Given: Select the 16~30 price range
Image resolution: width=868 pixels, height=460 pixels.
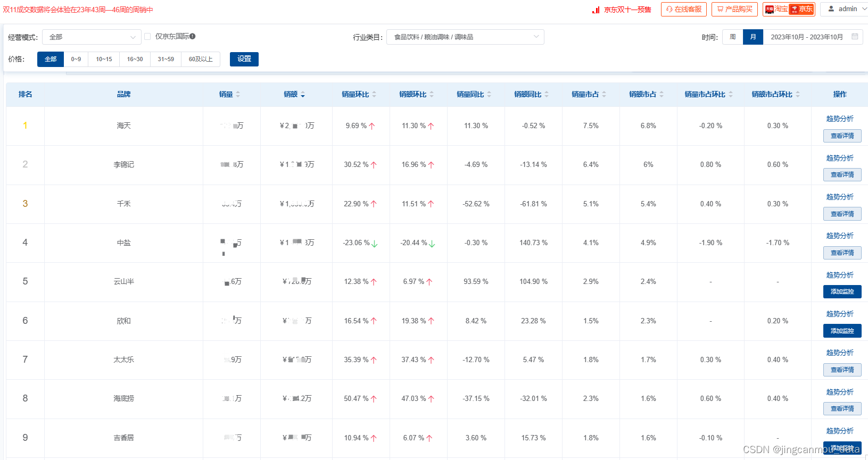Looking at the screenshot, I should coord(135,59).
